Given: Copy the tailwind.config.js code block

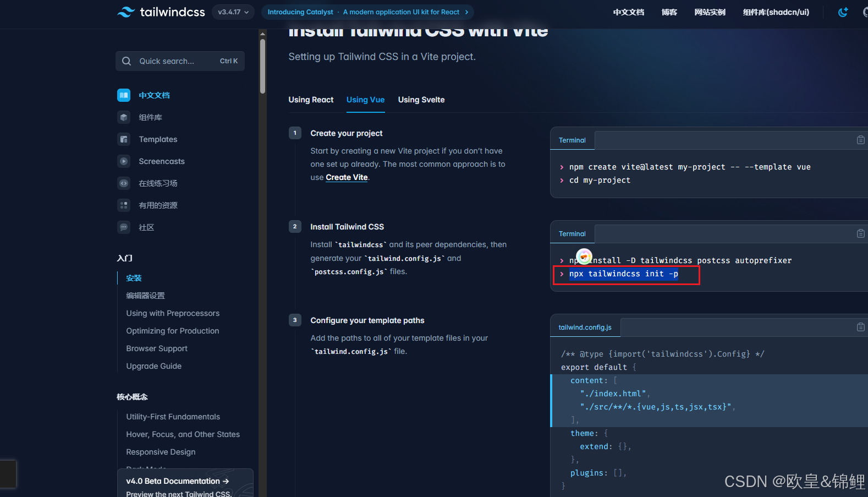Looking at the screenshot, I should pyautogui.click(x=861, y=327).
